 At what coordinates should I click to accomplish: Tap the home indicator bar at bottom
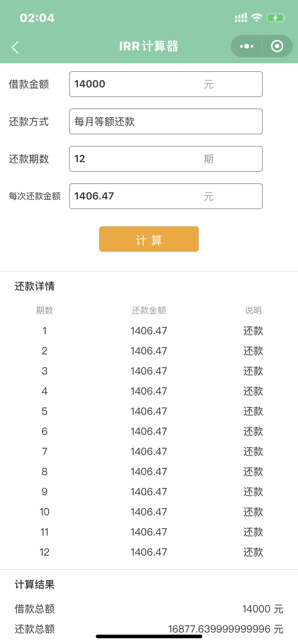pyautogui.click(x=149, y=636)
